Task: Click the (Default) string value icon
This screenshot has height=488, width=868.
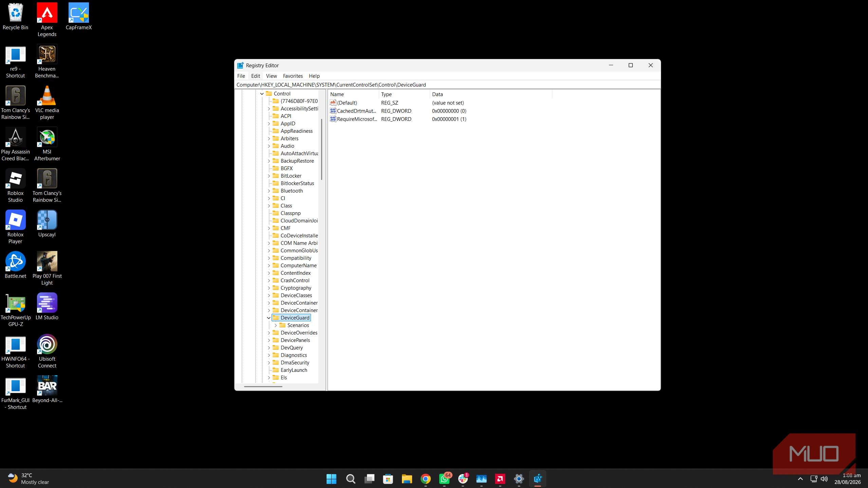Action: [333, 103]
